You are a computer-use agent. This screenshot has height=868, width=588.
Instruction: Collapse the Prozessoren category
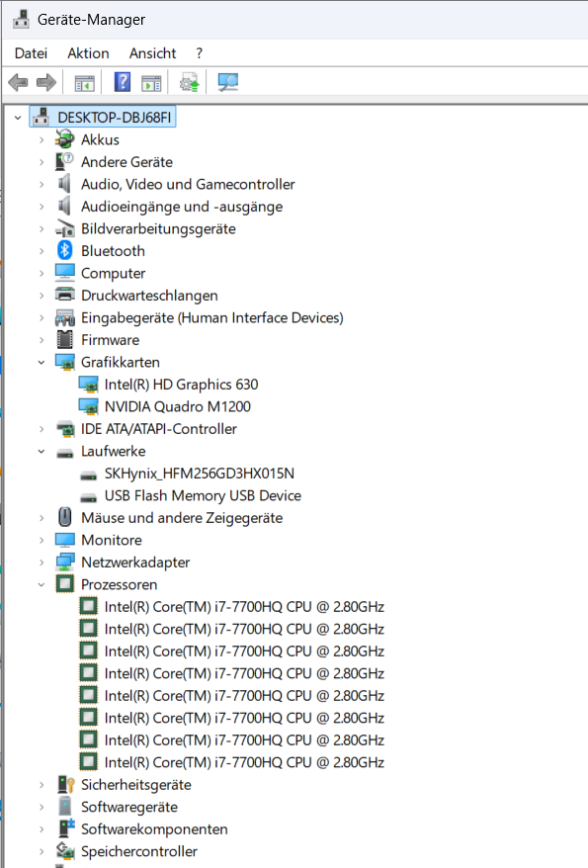tap(42, 584)
